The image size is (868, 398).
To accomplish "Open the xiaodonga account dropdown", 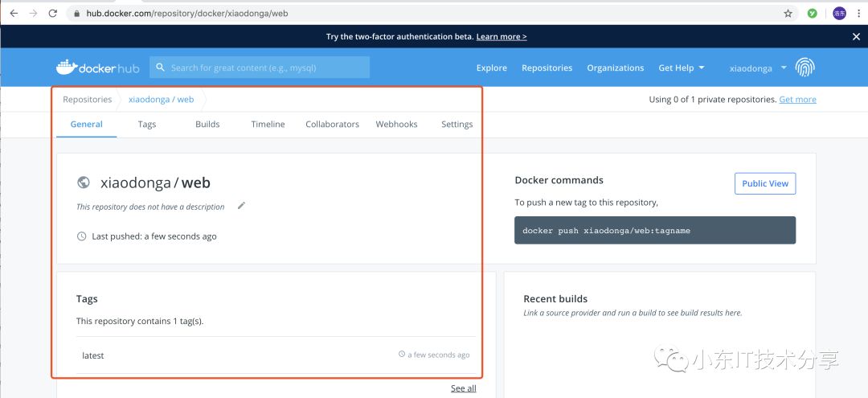I will (758, 68).
